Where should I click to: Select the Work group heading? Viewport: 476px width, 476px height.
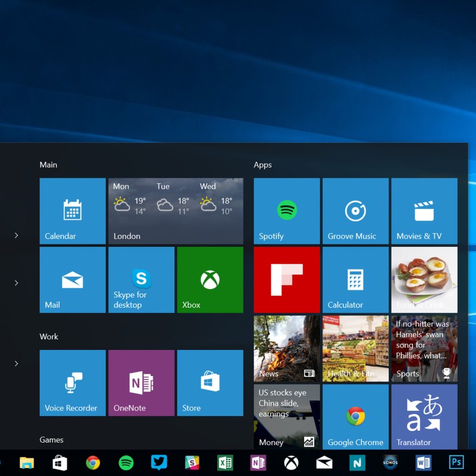coord(49,337)
